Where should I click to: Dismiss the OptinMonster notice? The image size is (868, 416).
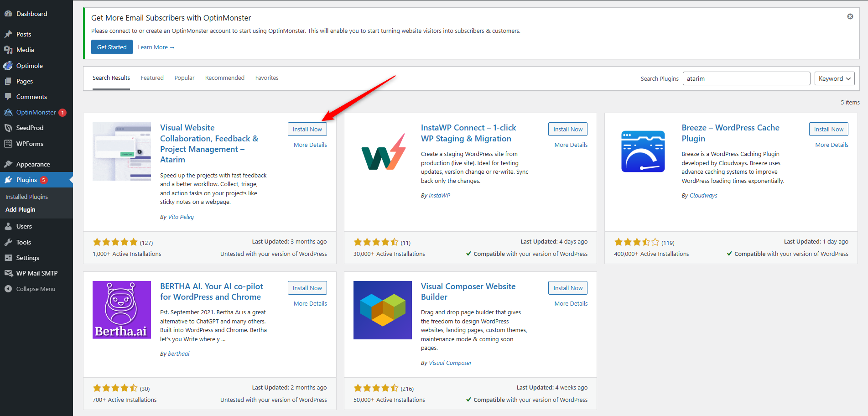[850, 16]
